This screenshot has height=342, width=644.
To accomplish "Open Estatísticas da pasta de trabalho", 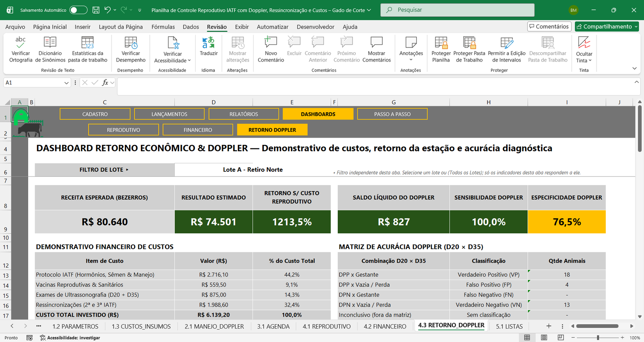I will point(88,49).
